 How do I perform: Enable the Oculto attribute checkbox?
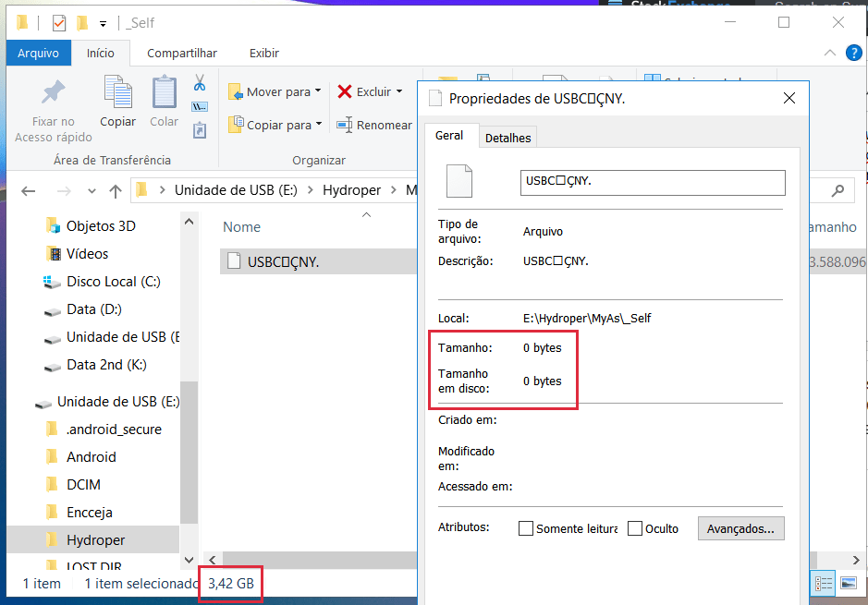click(x=635, y=527)
